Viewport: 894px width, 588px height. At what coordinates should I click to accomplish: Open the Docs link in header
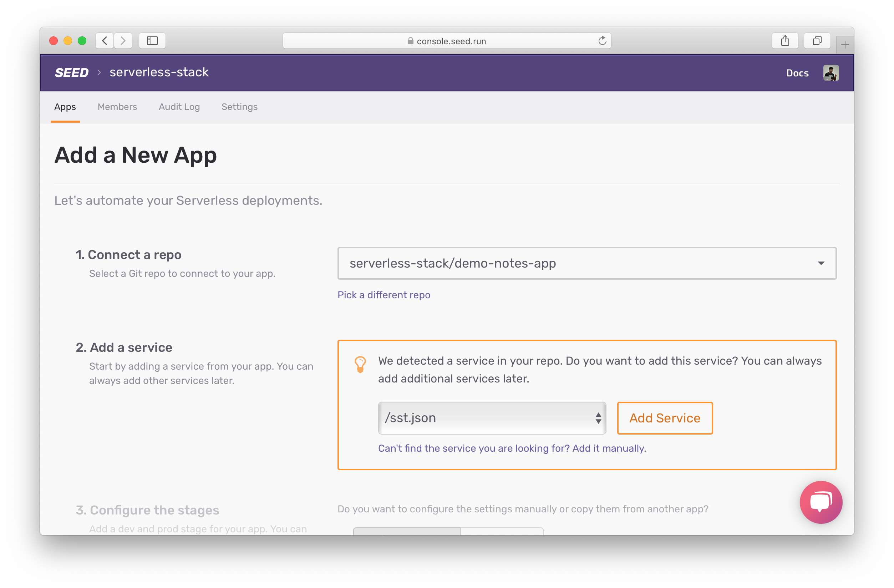pyautogui.click(x=797, y=73)
